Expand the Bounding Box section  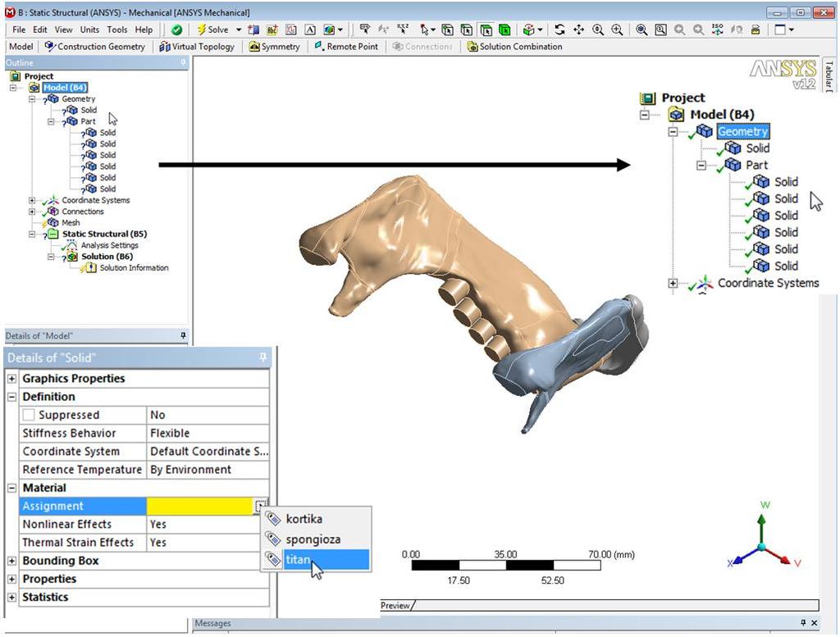(x=11, y=561)
